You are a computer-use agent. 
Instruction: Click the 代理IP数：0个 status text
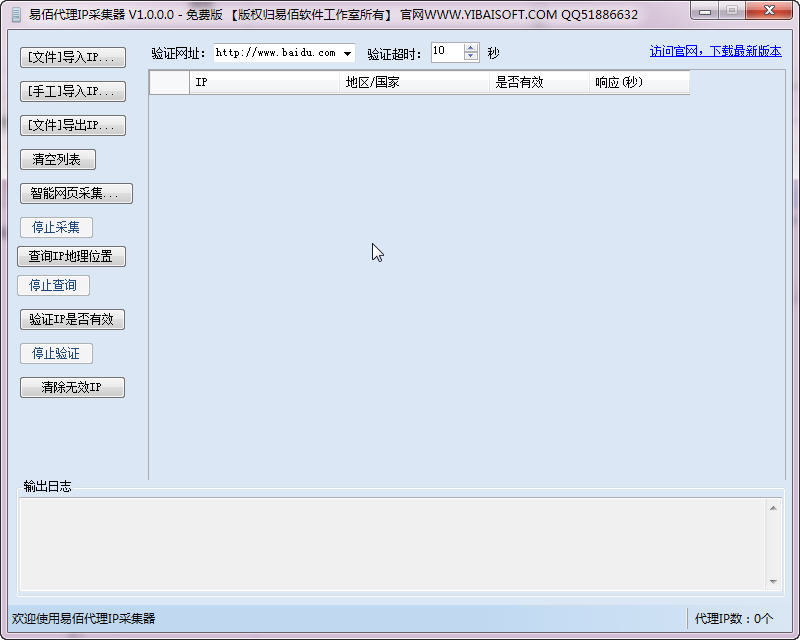click(734, 619)
